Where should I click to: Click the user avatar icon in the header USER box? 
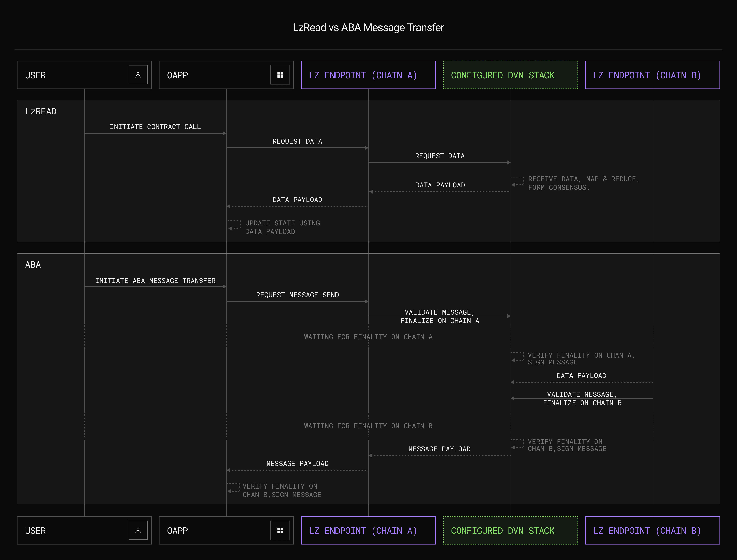click(138, 75)
